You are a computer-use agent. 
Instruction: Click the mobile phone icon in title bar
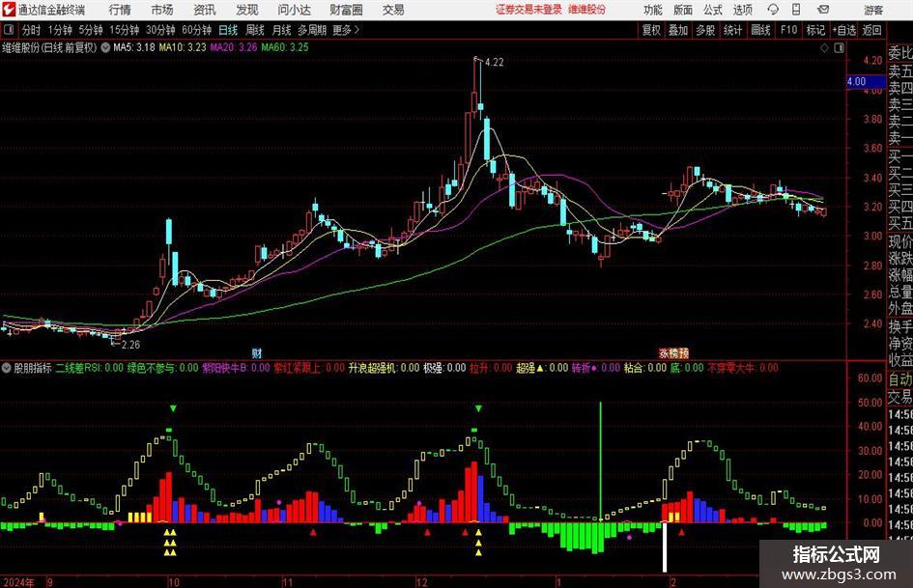coord(796,10)
